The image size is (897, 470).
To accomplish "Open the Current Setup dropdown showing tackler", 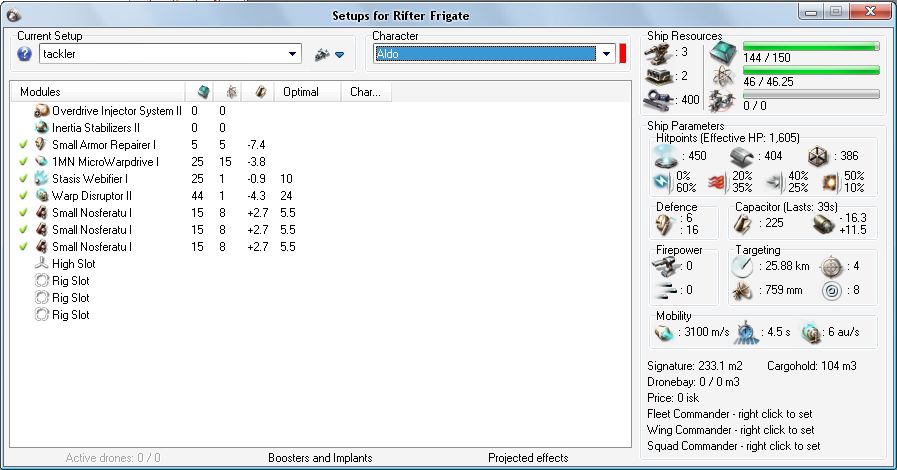I will pyautogui.click(x=170, y=54).
